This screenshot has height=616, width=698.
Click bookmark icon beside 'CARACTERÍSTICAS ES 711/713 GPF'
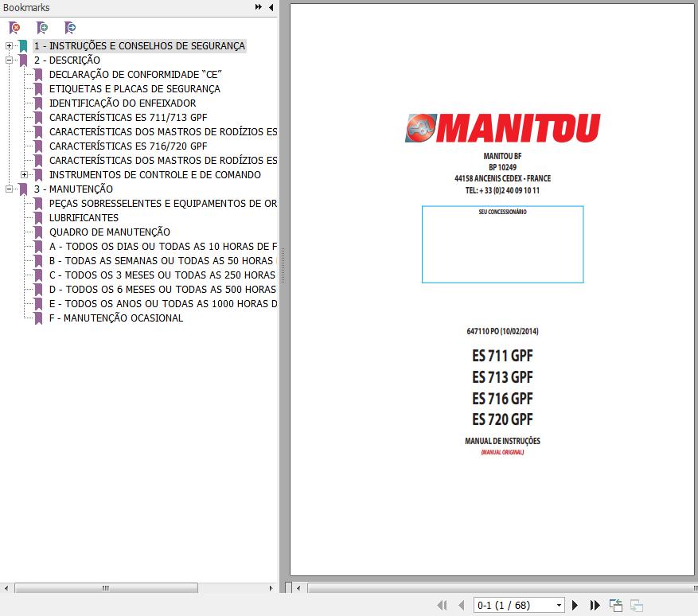point(39,118)
